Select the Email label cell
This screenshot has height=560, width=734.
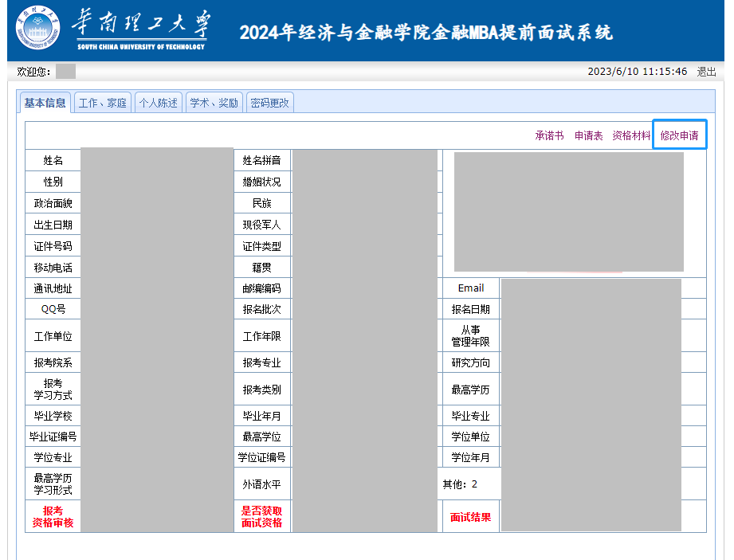click(471, 288)
